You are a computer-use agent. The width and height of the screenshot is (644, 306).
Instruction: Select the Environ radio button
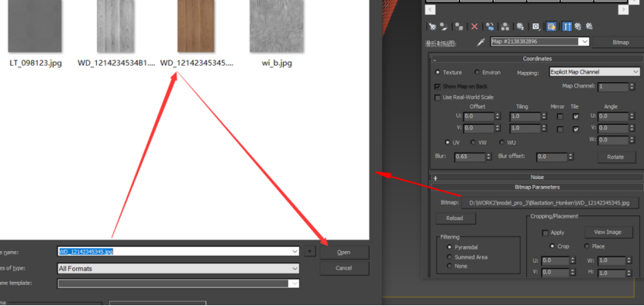(477, 72)
